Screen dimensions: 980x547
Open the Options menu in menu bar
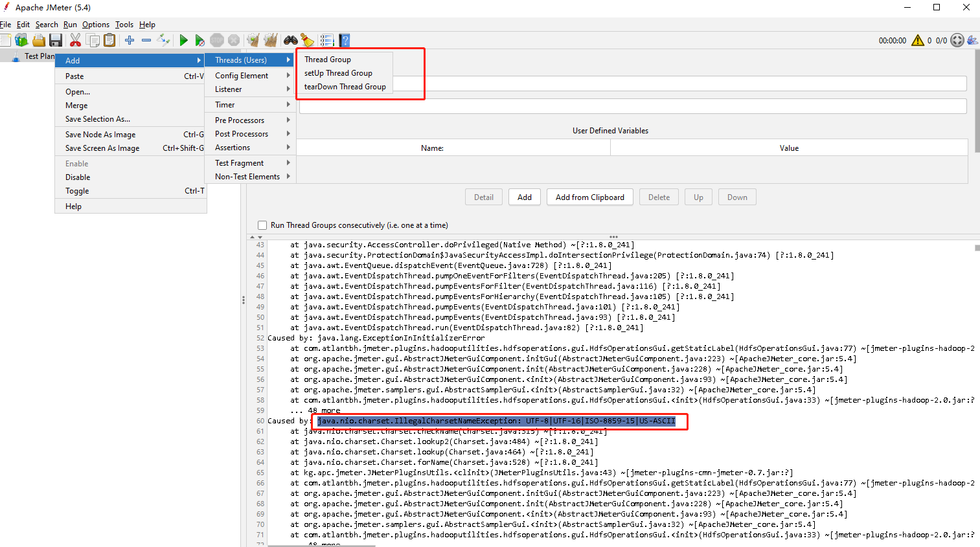pyautogui.click(x=96, y=25)
